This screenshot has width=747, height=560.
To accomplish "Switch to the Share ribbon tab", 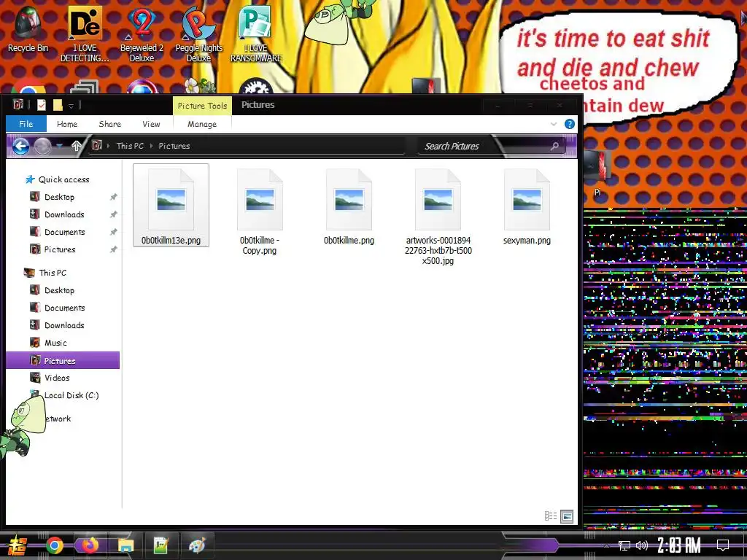I will tap(109, 124).
